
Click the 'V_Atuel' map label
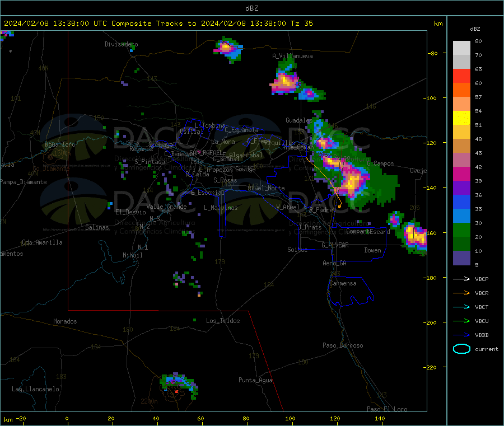click(288, 207)
